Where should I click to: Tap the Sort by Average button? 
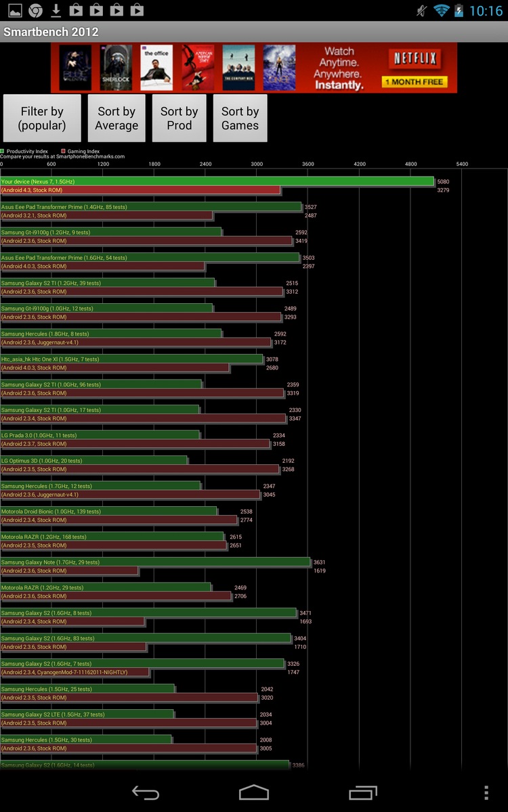tap(117, 118)
